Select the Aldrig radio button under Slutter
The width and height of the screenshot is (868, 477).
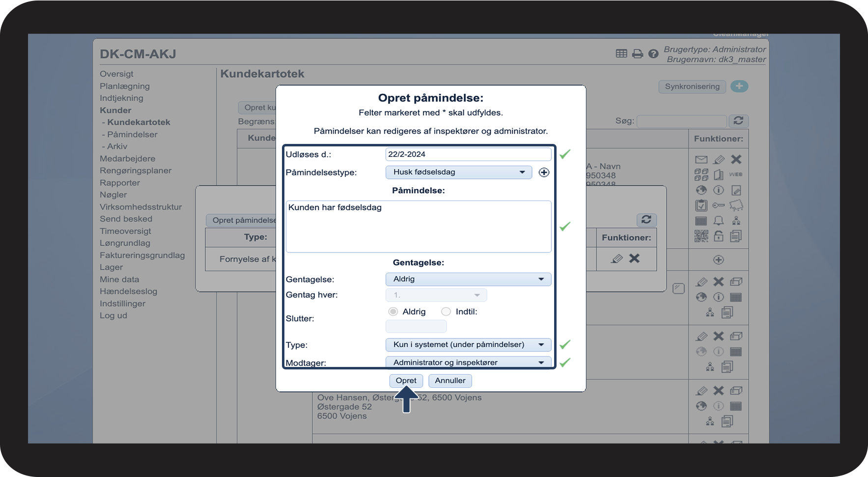[393, 311]
